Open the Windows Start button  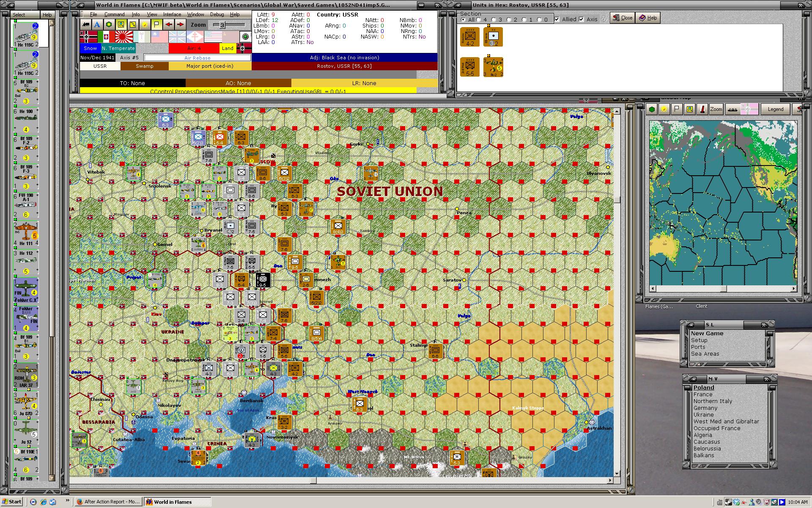tap(11, 502)
